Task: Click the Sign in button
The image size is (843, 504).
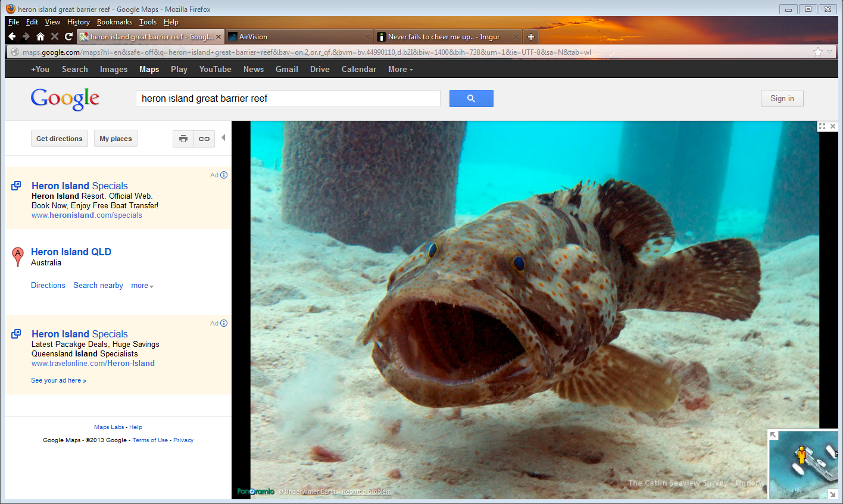Action: [782, 99]
